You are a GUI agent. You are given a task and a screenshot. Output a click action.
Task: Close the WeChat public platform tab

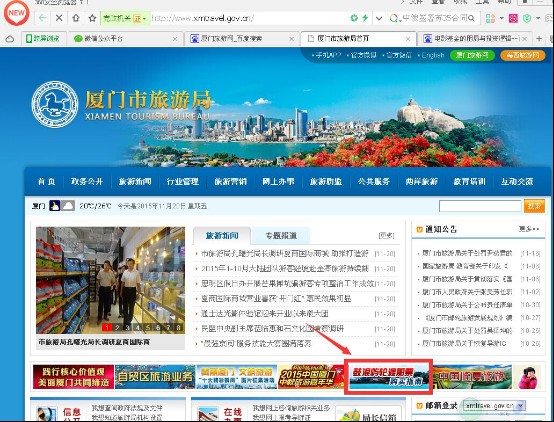pyautogui.click(x=175, y=39)
